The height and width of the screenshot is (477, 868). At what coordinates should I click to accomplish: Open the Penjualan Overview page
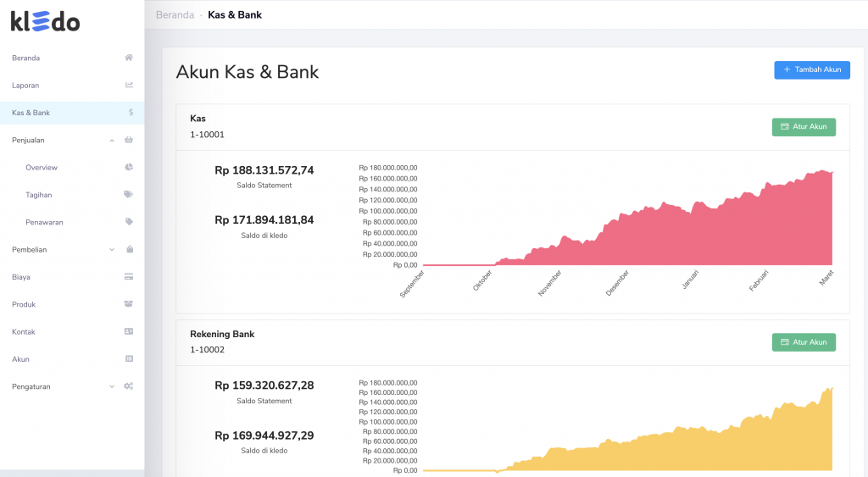72,167
